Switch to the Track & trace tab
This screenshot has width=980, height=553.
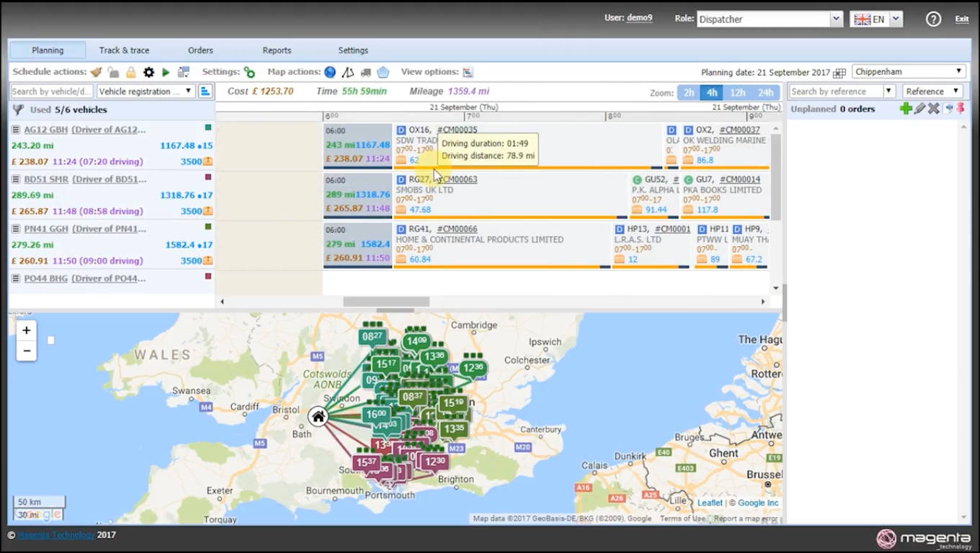[x=124, y=50]
